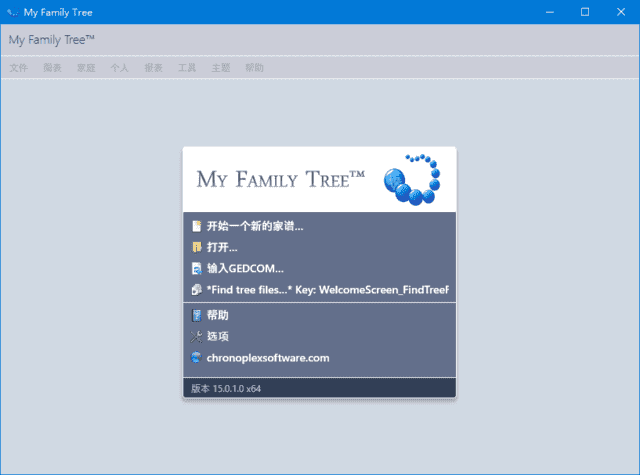Click the Find tree files icon

[x=197, y=290]
